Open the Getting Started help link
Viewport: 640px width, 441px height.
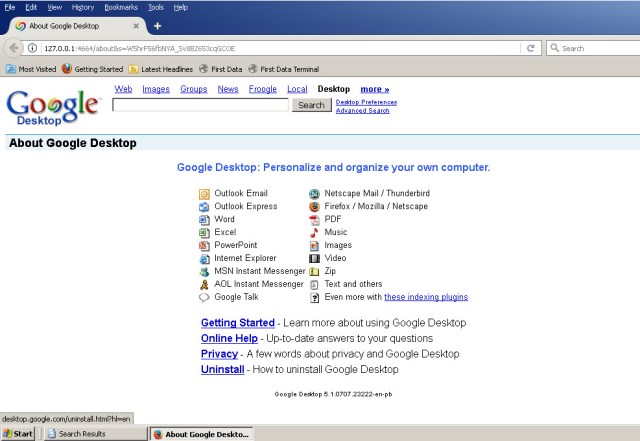point(238,323)
